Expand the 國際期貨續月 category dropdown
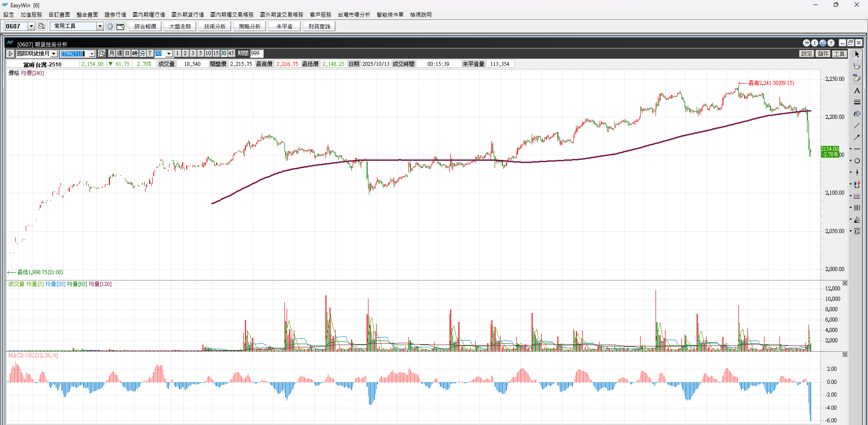 tap(53, 53)
